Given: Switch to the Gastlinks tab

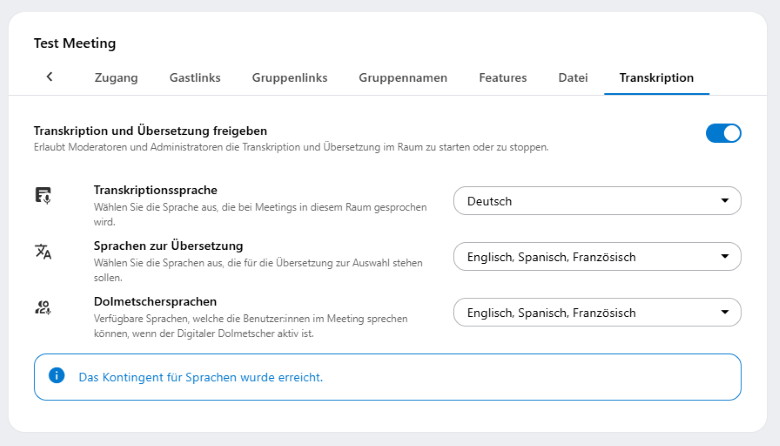Looking at the screenshot, I should pos(195,78).
